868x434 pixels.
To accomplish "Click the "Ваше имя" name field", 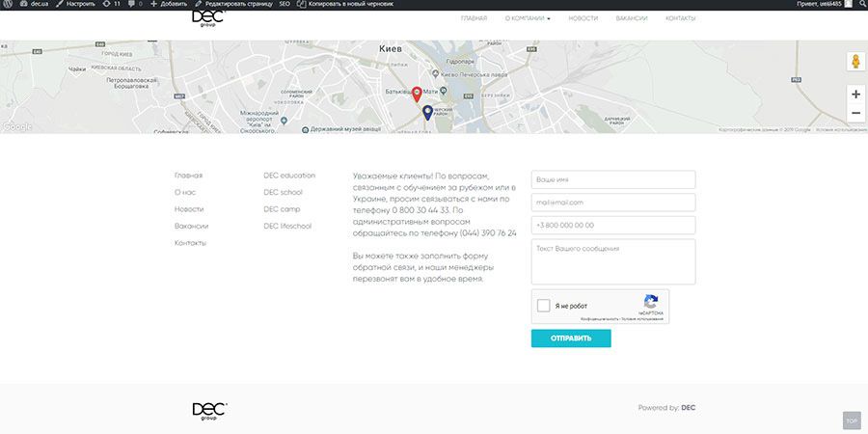I will [612, 180].
